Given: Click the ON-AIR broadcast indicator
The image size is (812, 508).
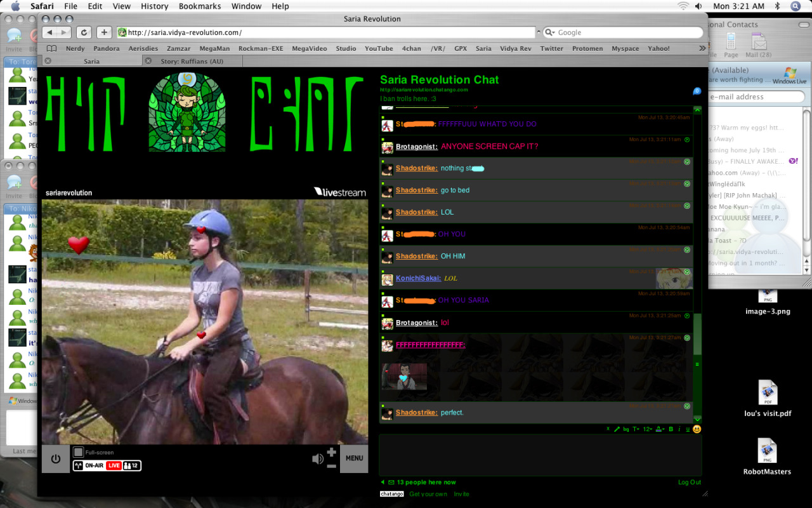Looking at the screenshot, I should [x=89, y=465].
